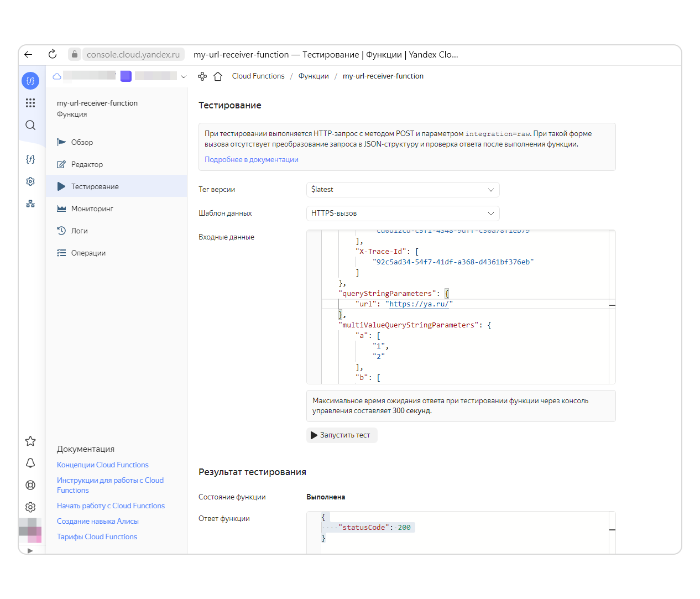700x599 pixels.
Task: Open settings with the gear icon at the bottom
Action: click(30, 507)
